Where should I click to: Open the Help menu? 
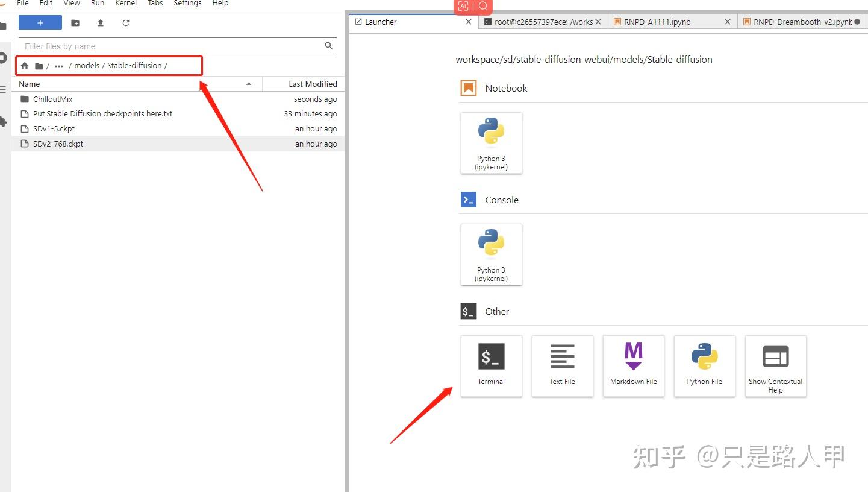click(x=220, y=3)
